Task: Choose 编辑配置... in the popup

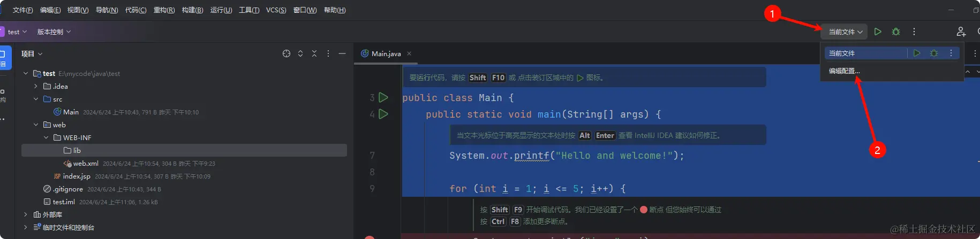Action: [845, 71]
